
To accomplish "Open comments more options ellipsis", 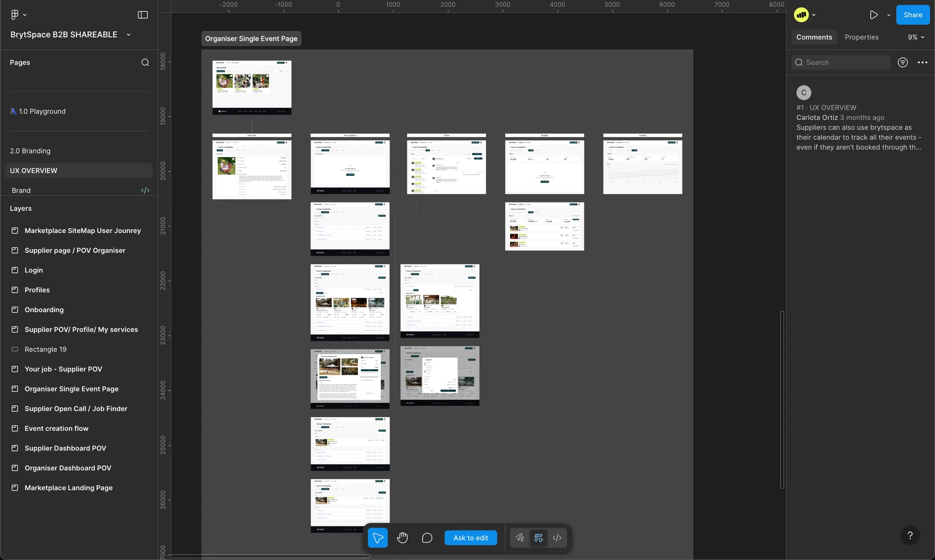I will coord(922,63).
